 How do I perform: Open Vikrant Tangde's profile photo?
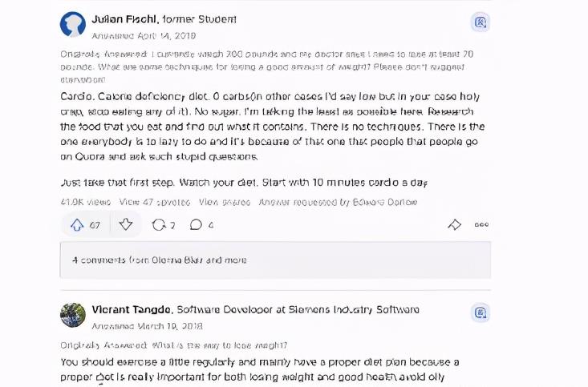tap(73, 315)
